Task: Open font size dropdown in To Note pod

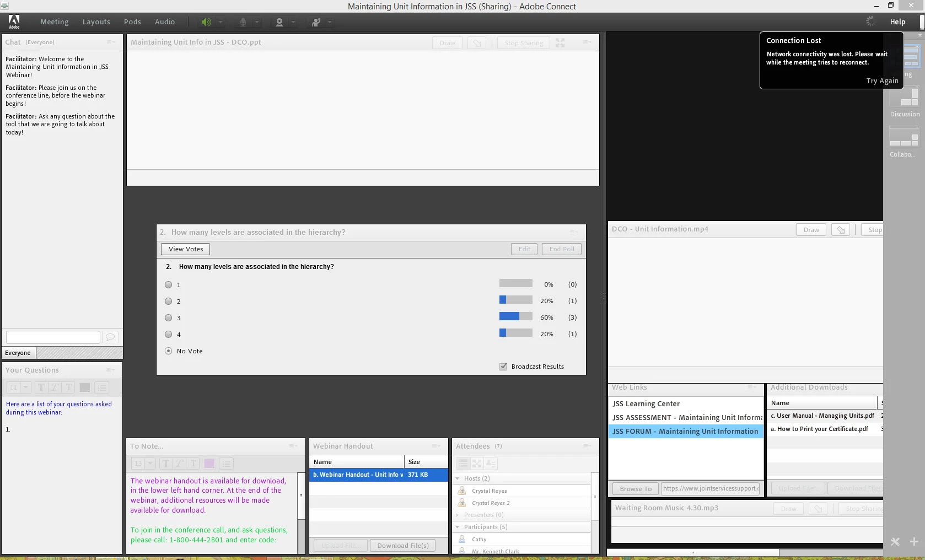Action: pos(150,464)
